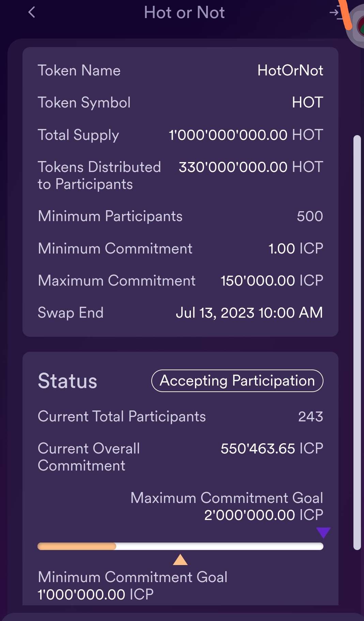The image size is (364, 621).
Task: Tap the HOT token symbol value
Action: 307,102
